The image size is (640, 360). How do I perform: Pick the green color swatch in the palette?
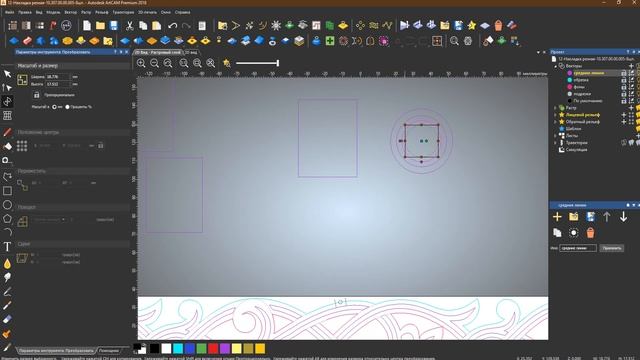pos(201,349)
